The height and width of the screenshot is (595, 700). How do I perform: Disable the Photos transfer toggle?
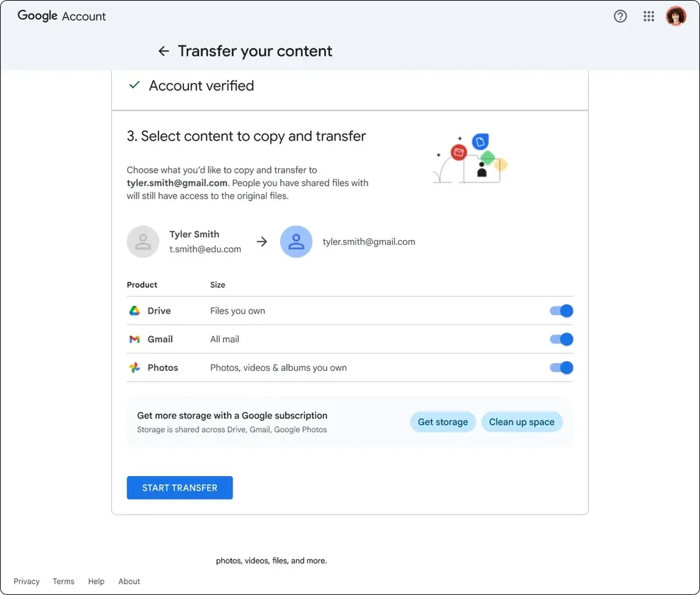click(561, 367)
